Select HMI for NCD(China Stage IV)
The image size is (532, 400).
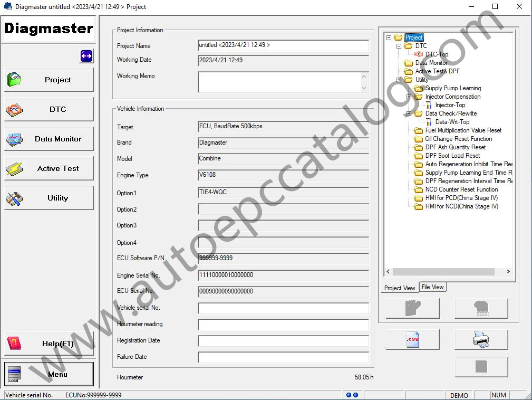tap(462, 206)
